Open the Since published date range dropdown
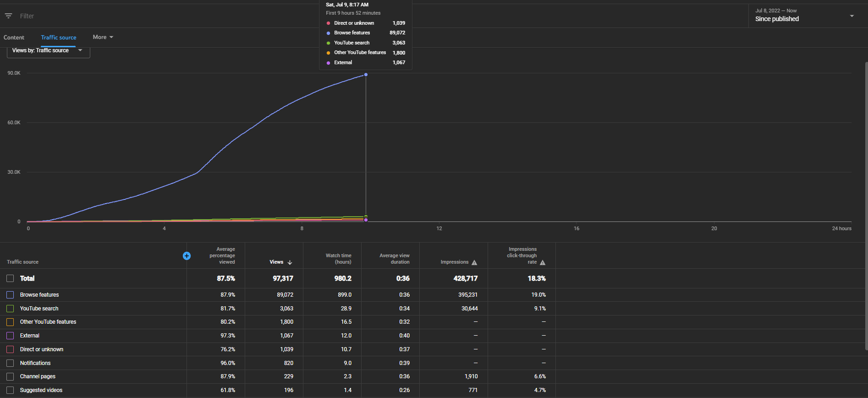 click(x=805, y=16)
